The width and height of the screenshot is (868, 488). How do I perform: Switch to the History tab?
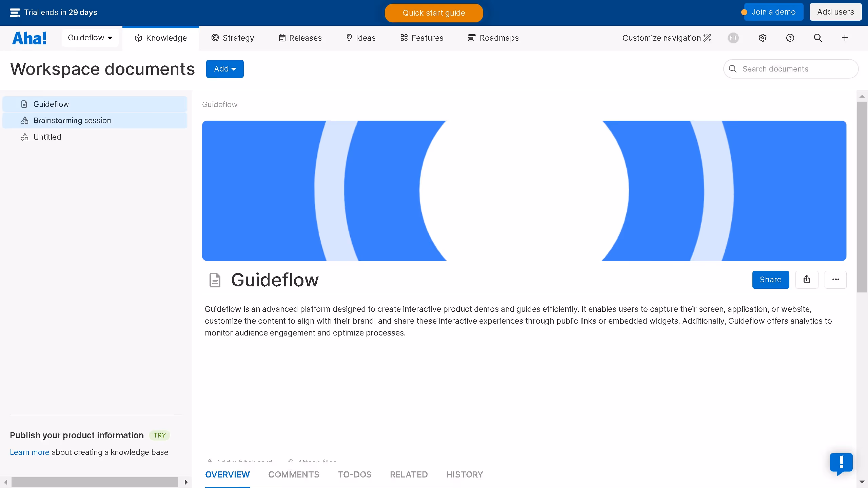tap(464, 474)
